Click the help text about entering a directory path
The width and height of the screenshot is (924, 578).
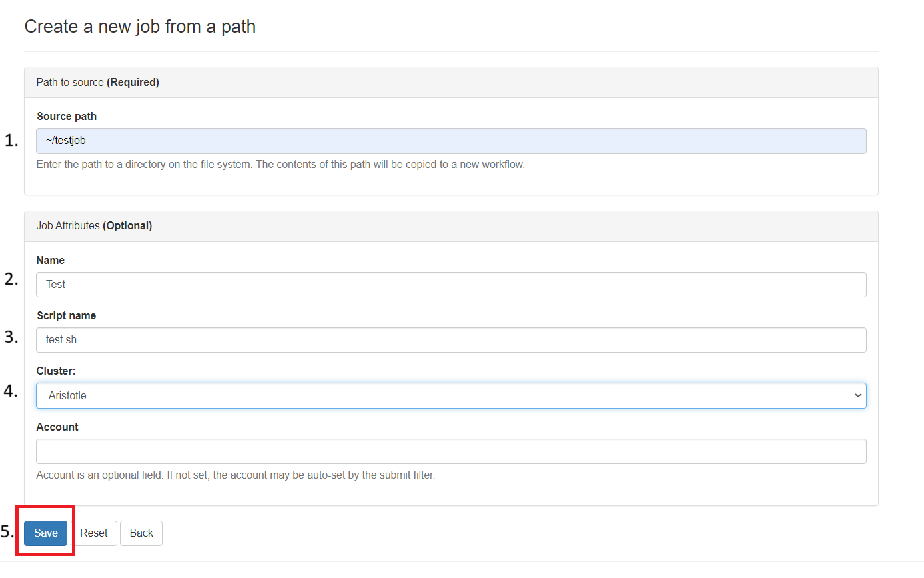(280, 165)
